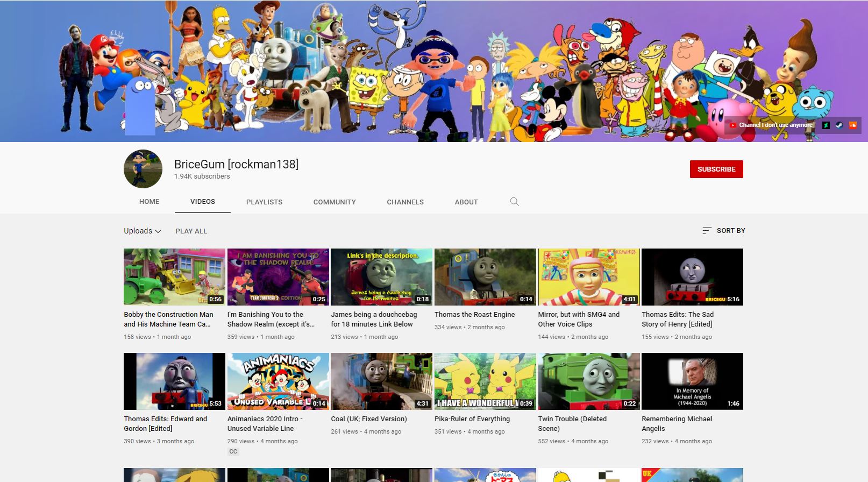Open the SORT BY menu
Screen dimensions: 868x482
pos(724,231)
